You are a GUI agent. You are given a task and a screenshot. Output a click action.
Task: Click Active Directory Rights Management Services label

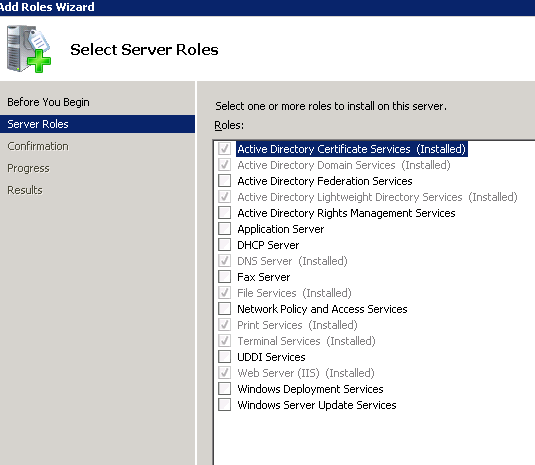346,213
